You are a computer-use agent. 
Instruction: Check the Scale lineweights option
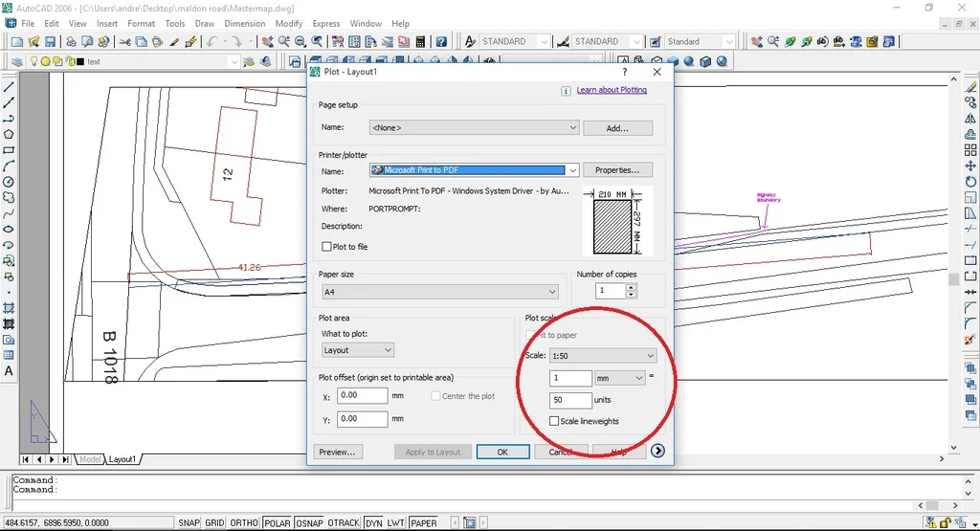click(x=554, y=421)
